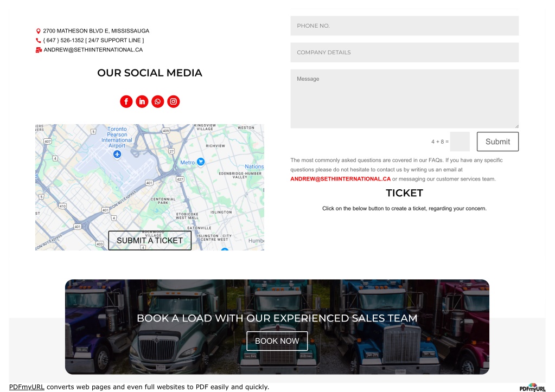Screen dimensions: 555x392
Task: Focus the PHONE NO. input field
Action: [405, 26]
